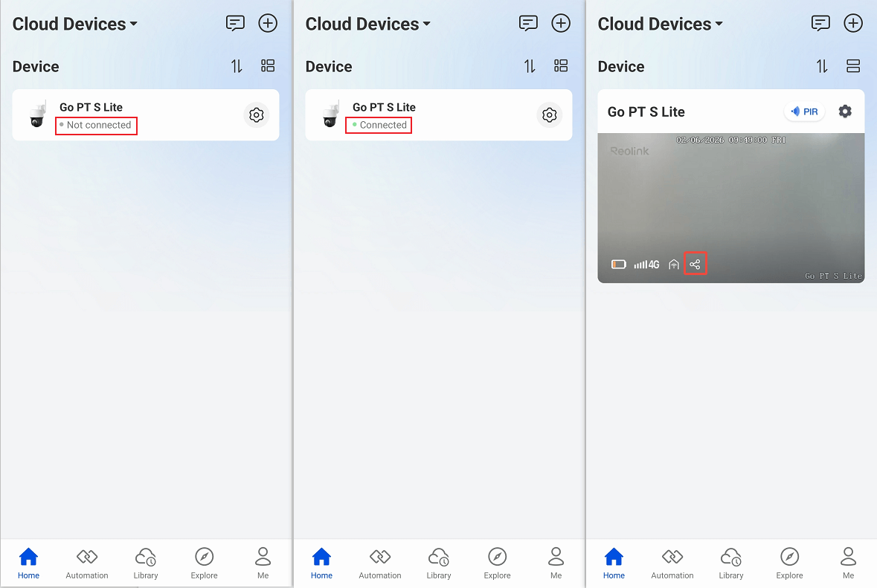This screenshot has width=877, height=588.
Task: Tap the battery icon on the camera preview
Action: coord(618,264)
